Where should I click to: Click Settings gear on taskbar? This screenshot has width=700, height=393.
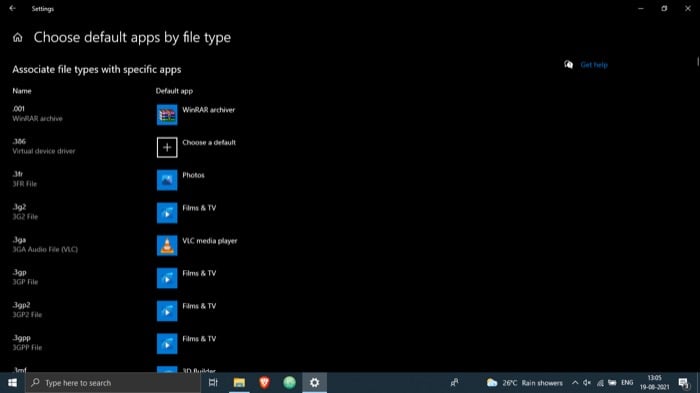click(x=315, y=383)
